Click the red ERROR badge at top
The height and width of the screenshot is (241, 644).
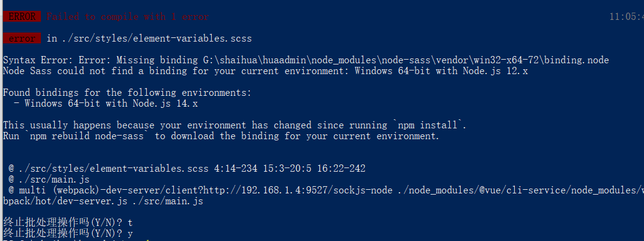tap(22, 16)
